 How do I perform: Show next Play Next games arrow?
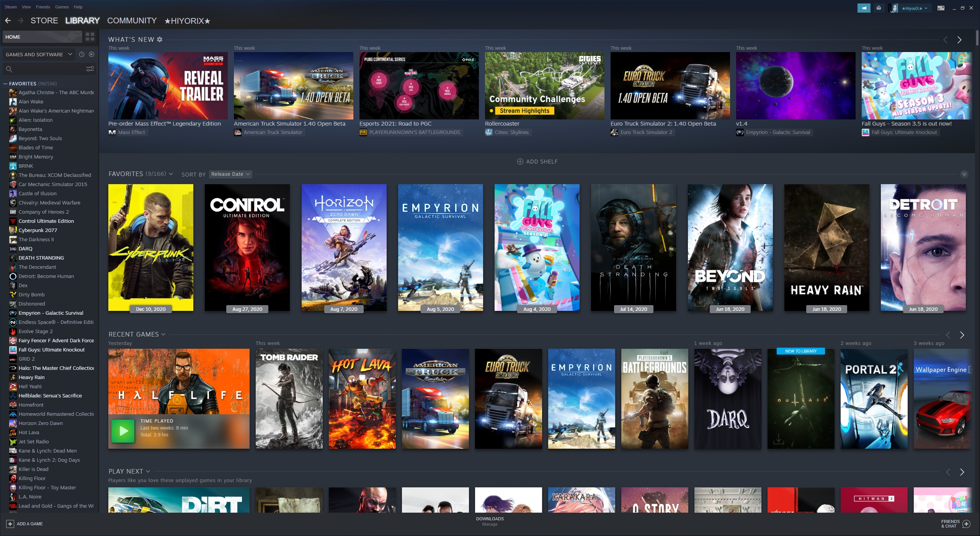pyautogui.click(x=962, y=472)
